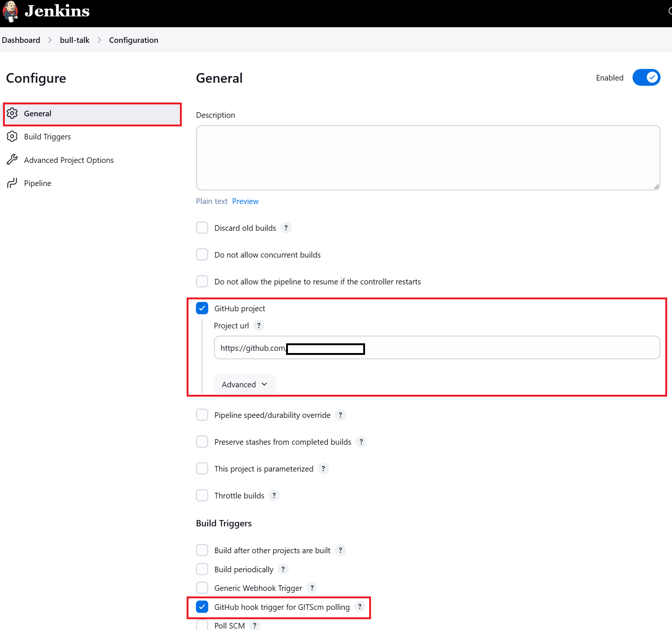This screenshot has height=630, width=672.
Task: Open help for Pipeline speed/durability override
Action: pos(340,415)
